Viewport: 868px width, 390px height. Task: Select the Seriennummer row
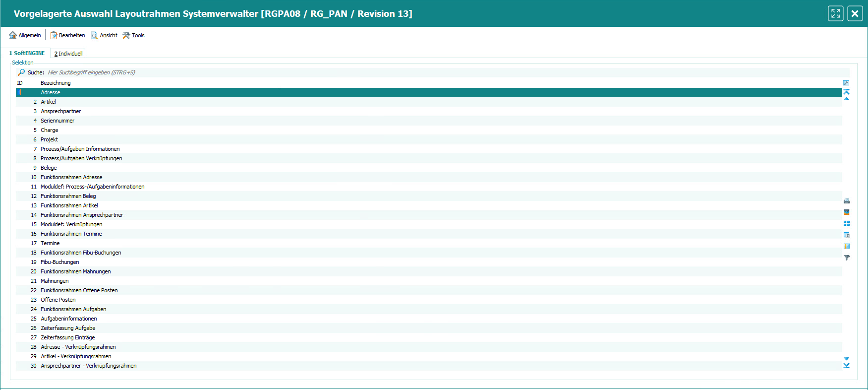58,121
